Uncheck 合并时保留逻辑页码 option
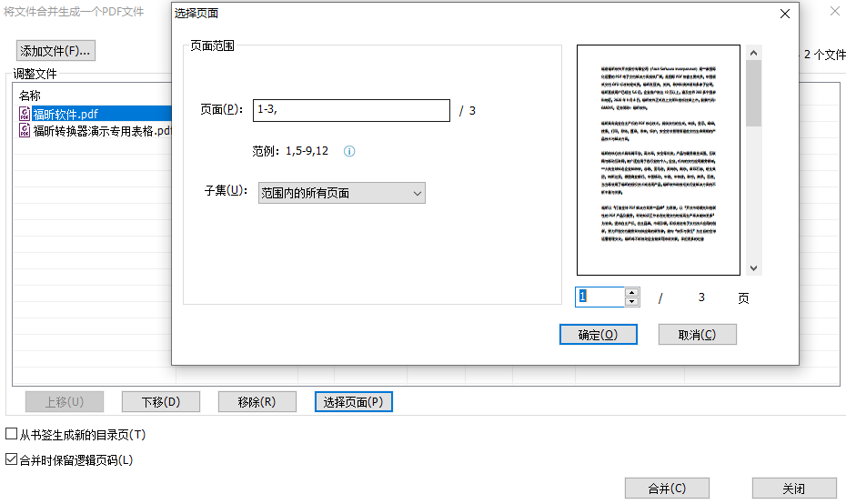Viewport: 846px width, 504px height. (12, 460)
